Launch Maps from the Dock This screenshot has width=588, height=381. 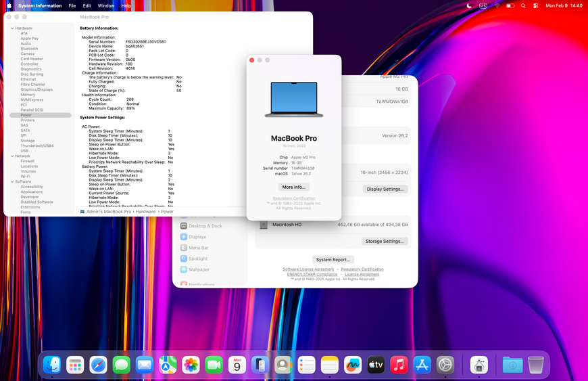point(168,365)
